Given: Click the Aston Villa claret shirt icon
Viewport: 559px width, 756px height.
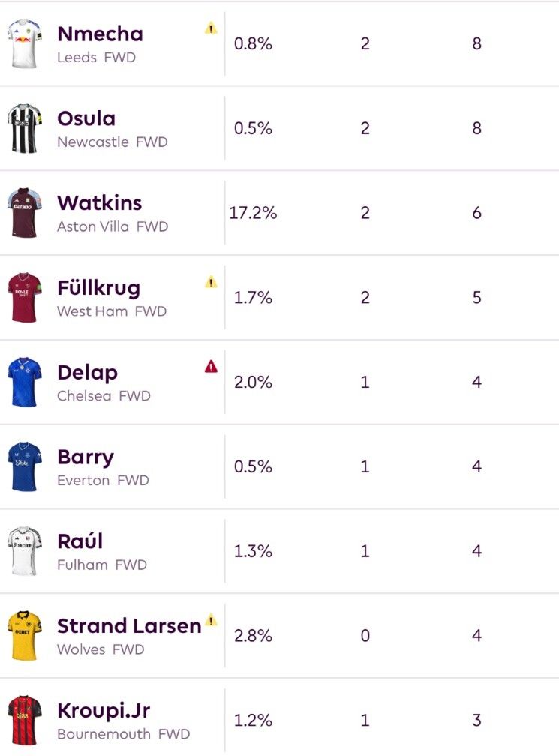Looking at the screenshot, I should (x=25, y=213).
